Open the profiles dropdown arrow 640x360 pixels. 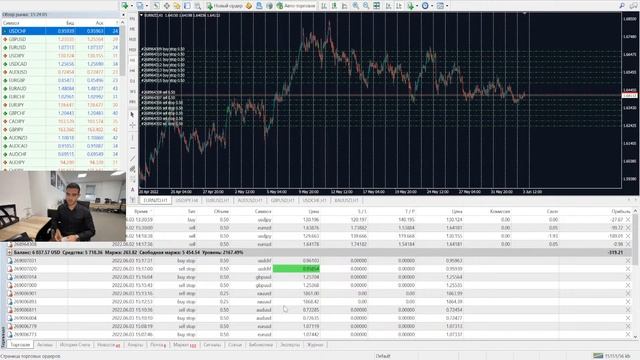[147, 6]
